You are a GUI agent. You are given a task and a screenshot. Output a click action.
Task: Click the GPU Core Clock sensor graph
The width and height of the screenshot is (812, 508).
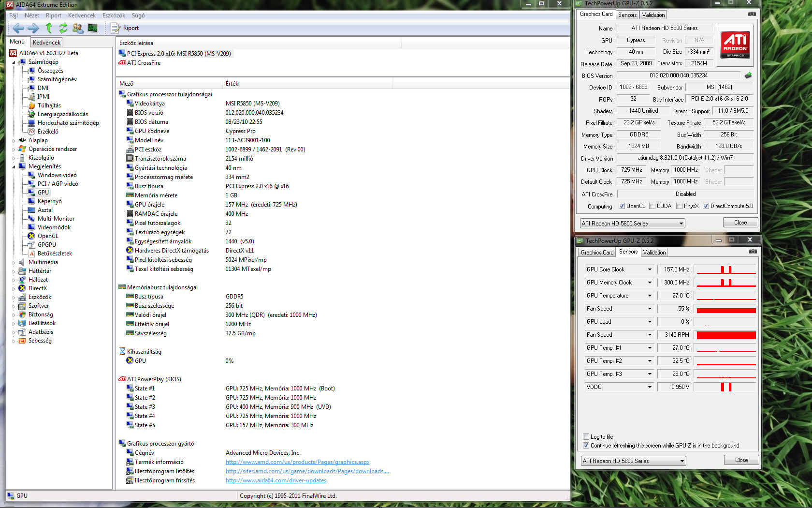[726, 269]
